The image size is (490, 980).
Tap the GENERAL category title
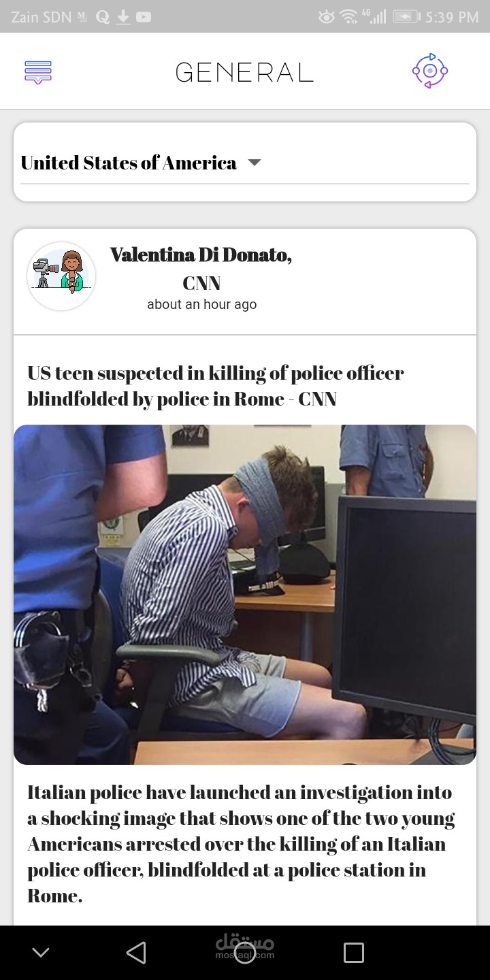(x=244, y=71)
